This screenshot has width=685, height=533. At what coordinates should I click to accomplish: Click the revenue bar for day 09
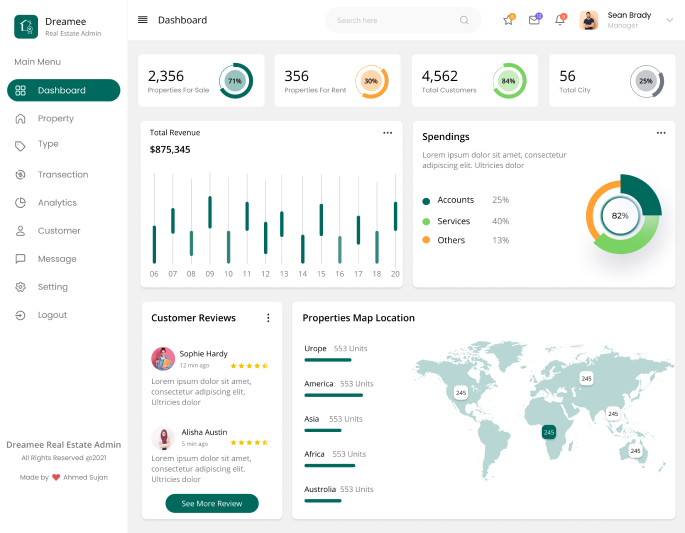coord(210,212)
